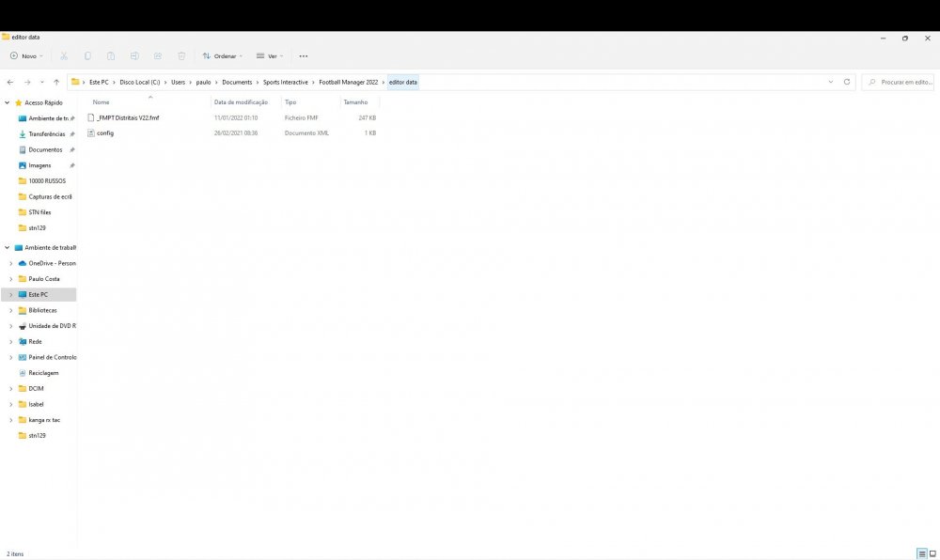Open Painel de Controlo in sidebar
Viewport: 940px width, 560px height.
(x=52, y=357)
